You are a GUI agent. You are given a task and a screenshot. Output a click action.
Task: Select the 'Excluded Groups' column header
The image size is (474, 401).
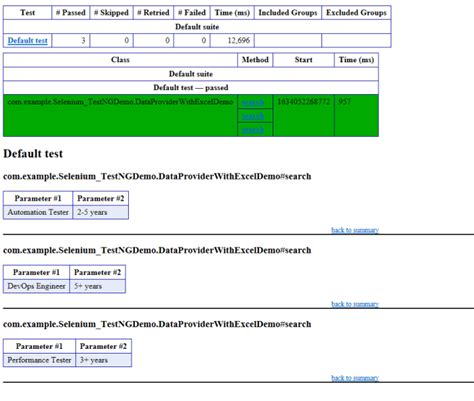(x=356, y=13)
